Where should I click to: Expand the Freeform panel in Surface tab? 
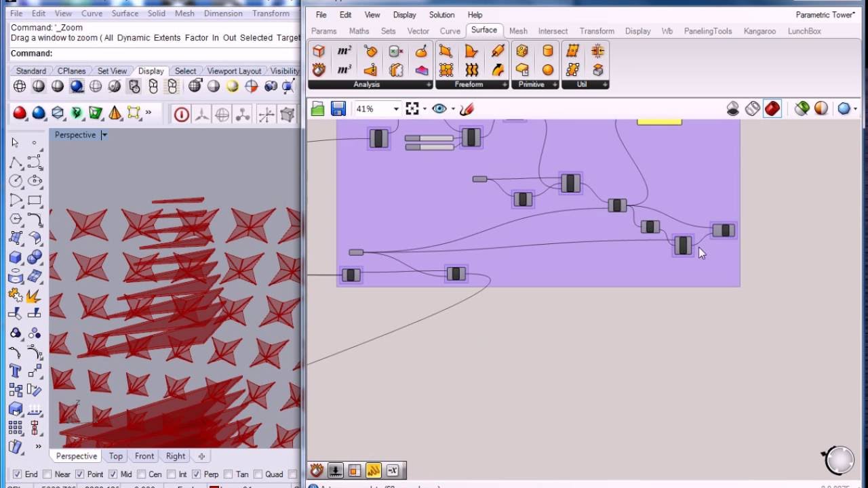[x=505, y=85]
